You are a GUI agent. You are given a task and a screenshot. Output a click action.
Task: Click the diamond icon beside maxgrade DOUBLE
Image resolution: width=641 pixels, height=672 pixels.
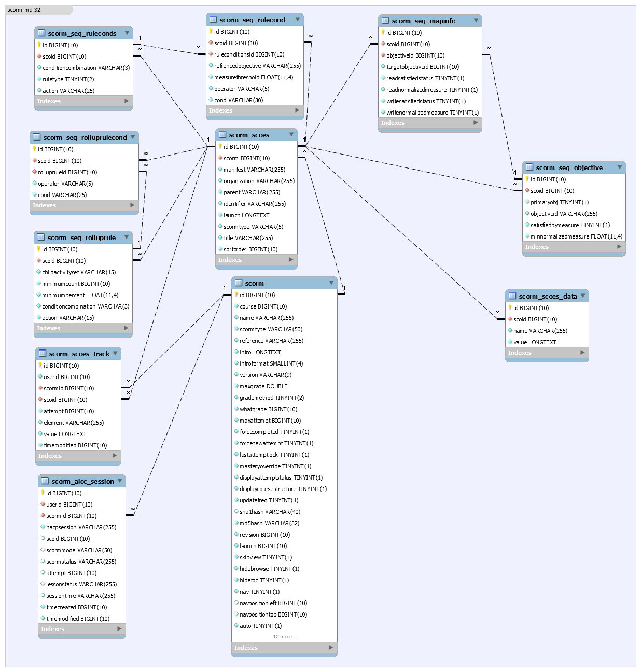pyautogui.click(x=236, y=386)
